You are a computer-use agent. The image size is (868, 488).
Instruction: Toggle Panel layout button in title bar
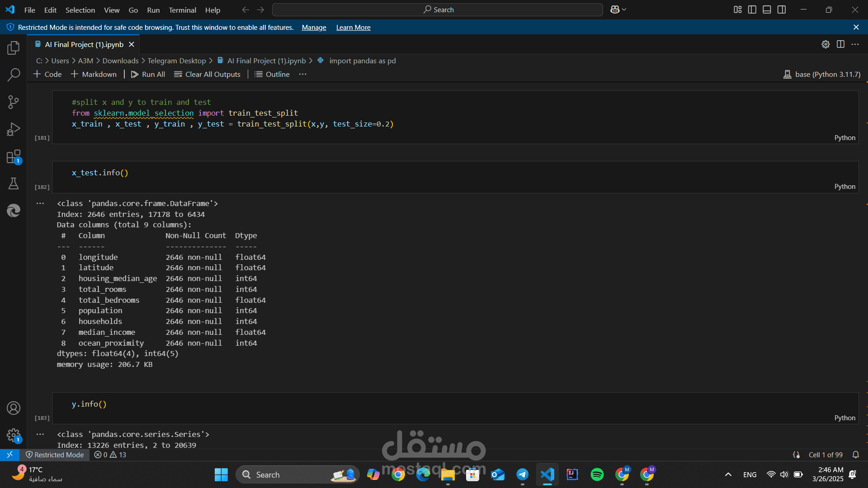(767, 9)
